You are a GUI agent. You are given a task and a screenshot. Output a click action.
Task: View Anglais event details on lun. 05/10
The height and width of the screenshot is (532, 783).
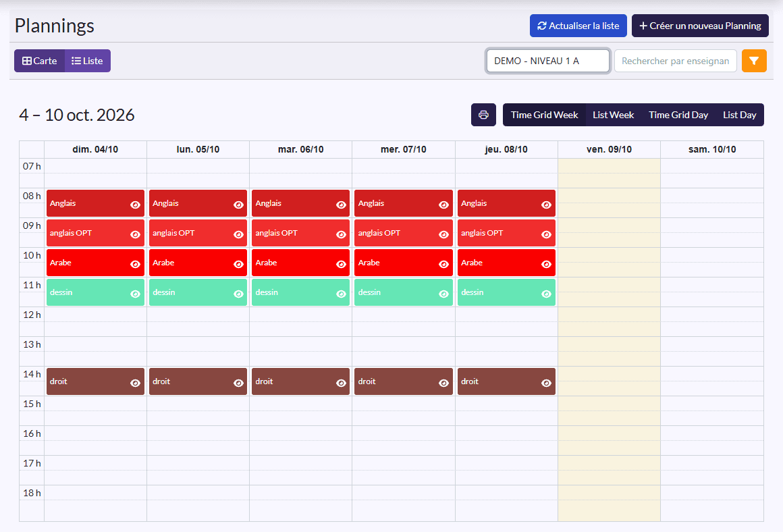(238, 205)
